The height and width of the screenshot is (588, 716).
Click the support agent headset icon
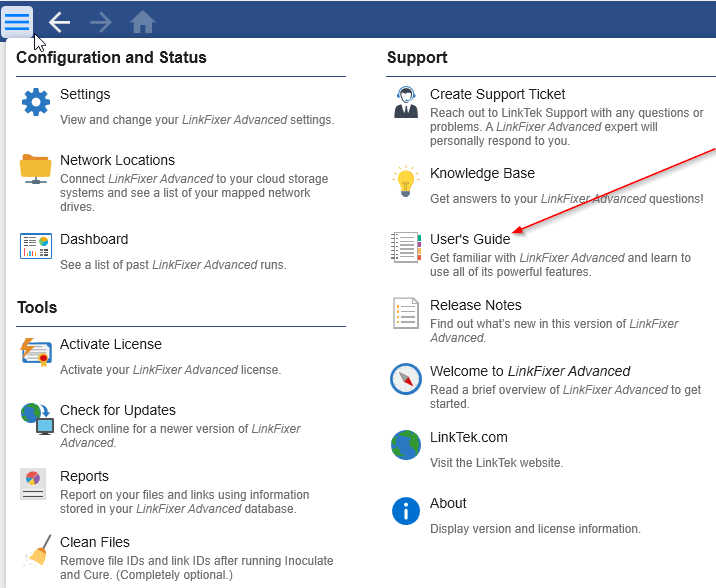[x=406, y=102]
